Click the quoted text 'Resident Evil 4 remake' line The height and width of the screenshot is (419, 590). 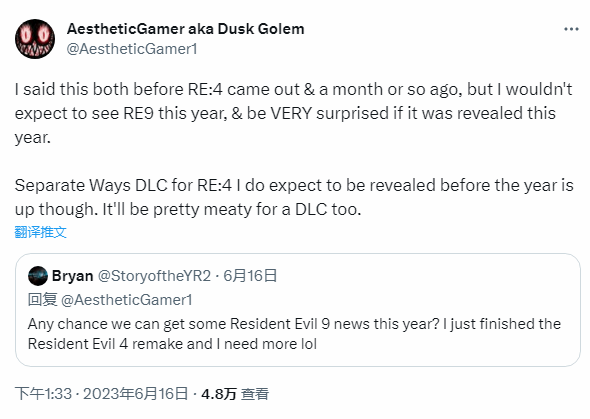click(x=172, y=344)
